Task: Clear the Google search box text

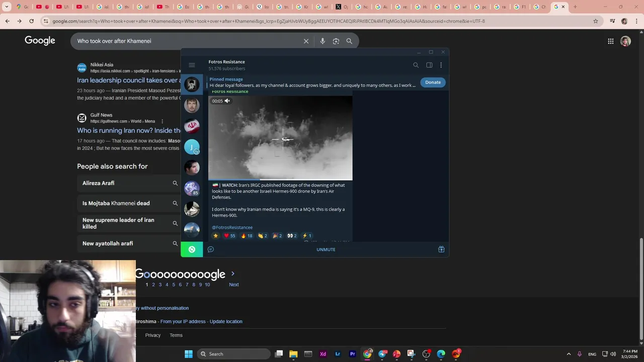Action: tap(306, 41)
